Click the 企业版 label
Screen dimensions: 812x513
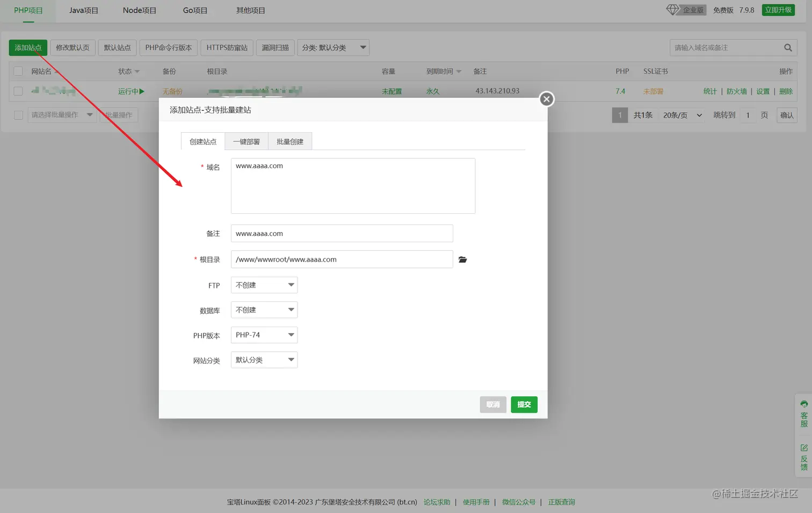693,10
